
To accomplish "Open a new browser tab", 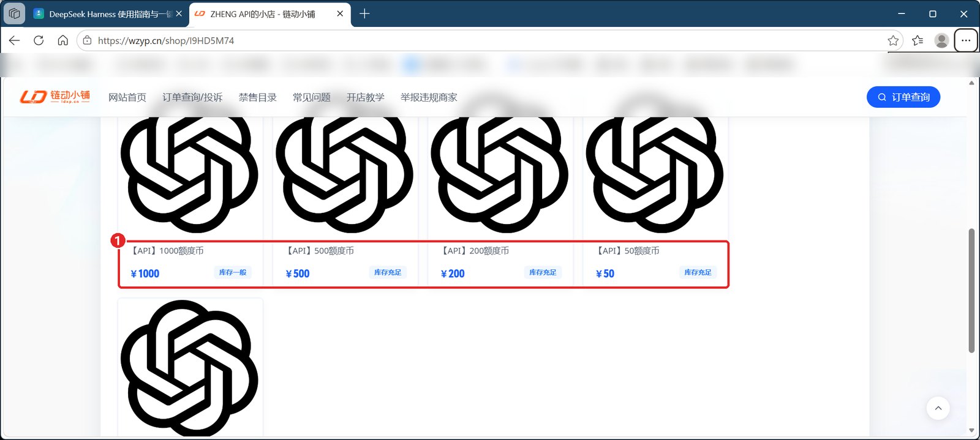I will (x=364, y=13).
